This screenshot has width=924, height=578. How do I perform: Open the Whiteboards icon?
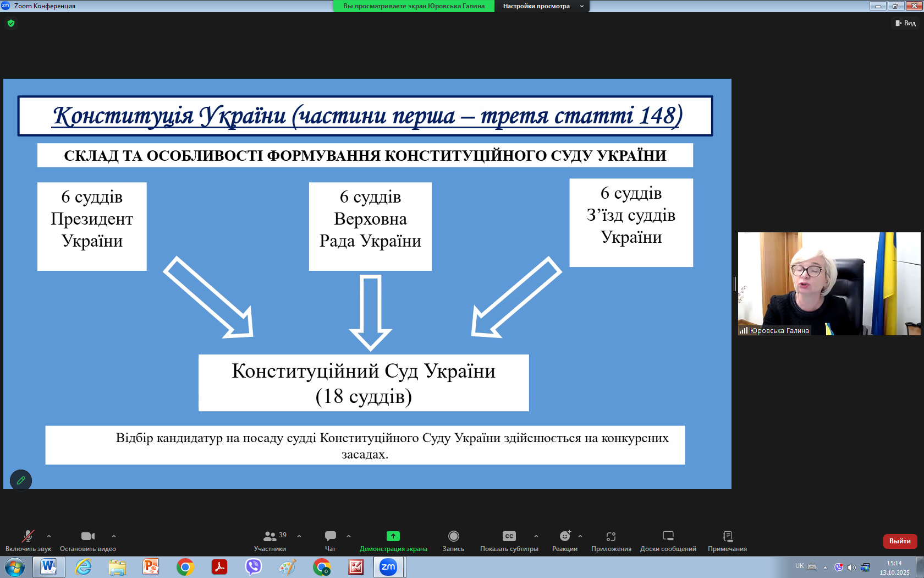point(668,536)
